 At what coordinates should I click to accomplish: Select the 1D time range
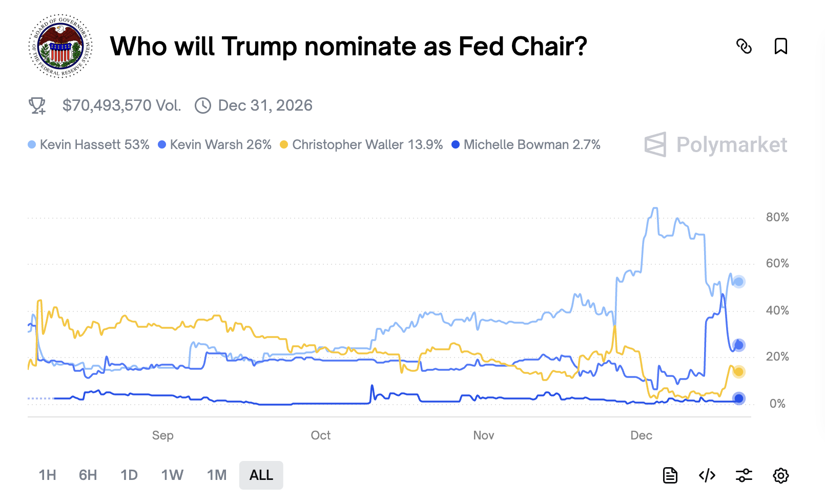pos(129,475)
